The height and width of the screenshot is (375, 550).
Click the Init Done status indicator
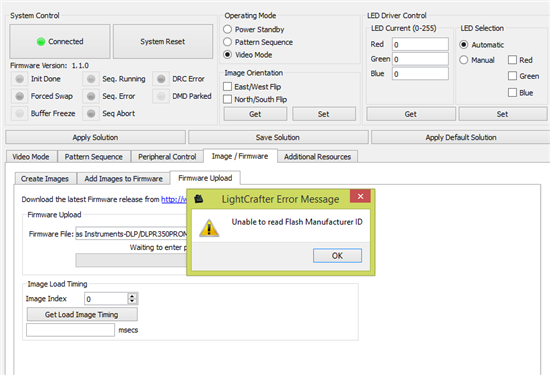pyautogui.click(x=20, y=79)
